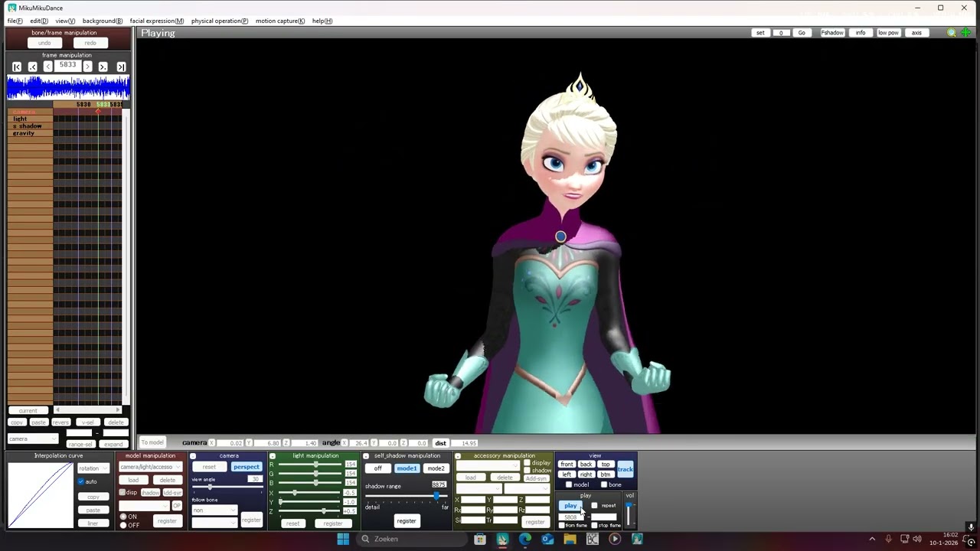Image resolution: width=980 pixels, height=551 pixels.
Task: Enable the repeat playback checkbox
Action: point(594,505)
